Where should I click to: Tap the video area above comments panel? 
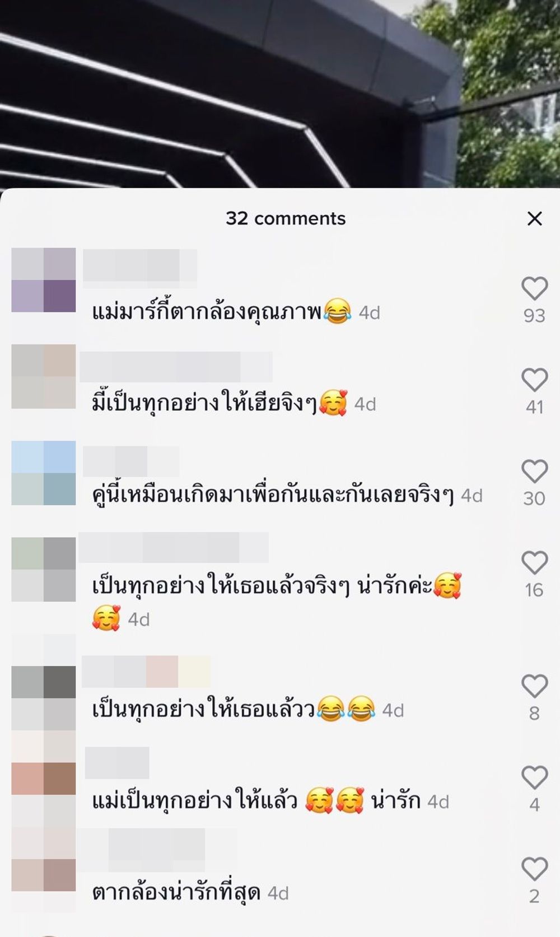point(280,94)
